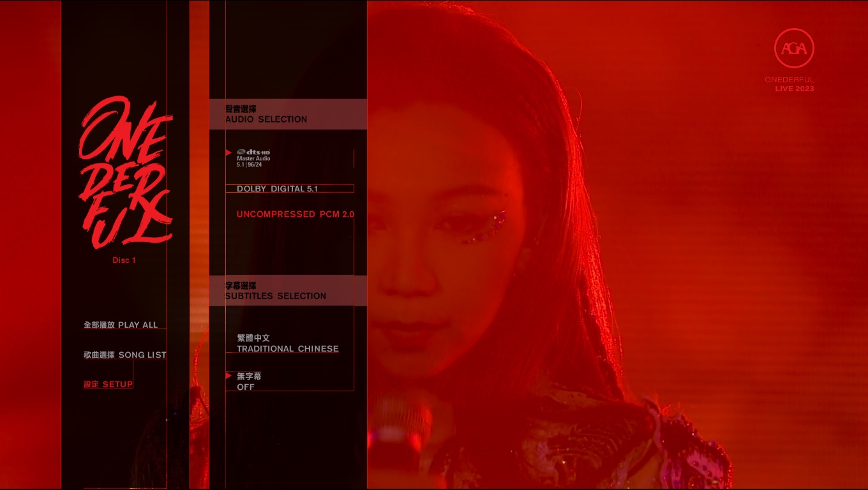
Task: Select the dts-HD Master Audio logo option
Action: [253, 158]
